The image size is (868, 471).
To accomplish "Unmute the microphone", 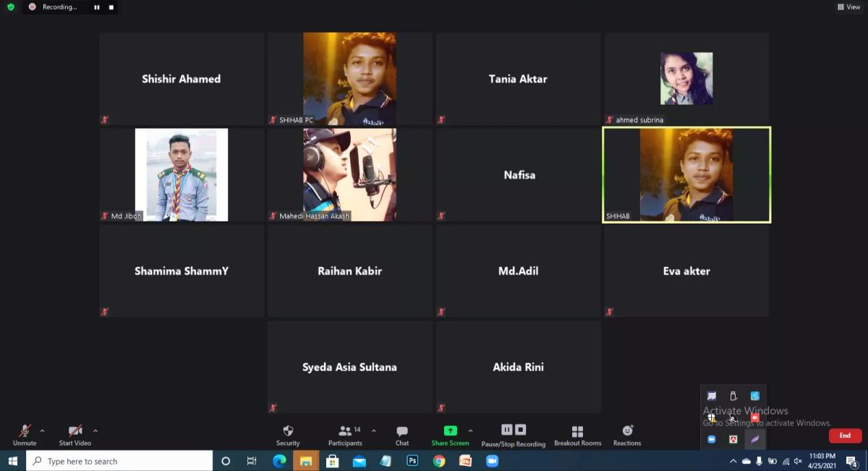I will click(x=25, y=435).
